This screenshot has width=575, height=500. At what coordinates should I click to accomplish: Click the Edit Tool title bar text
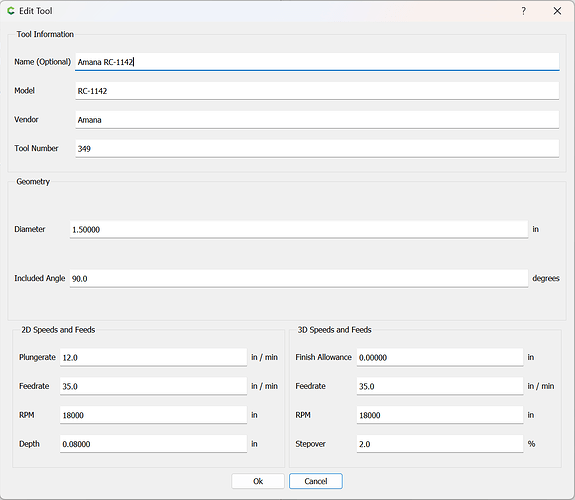point(36,11)
